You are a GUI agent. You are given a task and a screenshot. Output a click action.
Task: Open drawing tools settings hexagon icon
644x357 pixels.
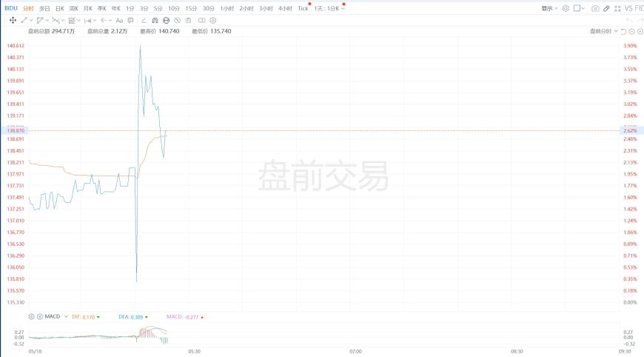[x=212, y=20]
